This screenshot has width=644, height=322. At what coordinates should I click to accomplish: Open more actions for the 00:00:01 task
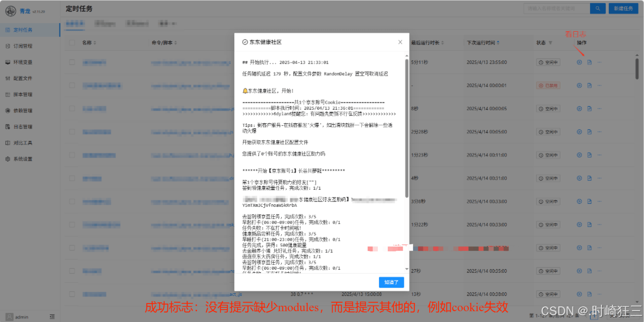[599, 85]
